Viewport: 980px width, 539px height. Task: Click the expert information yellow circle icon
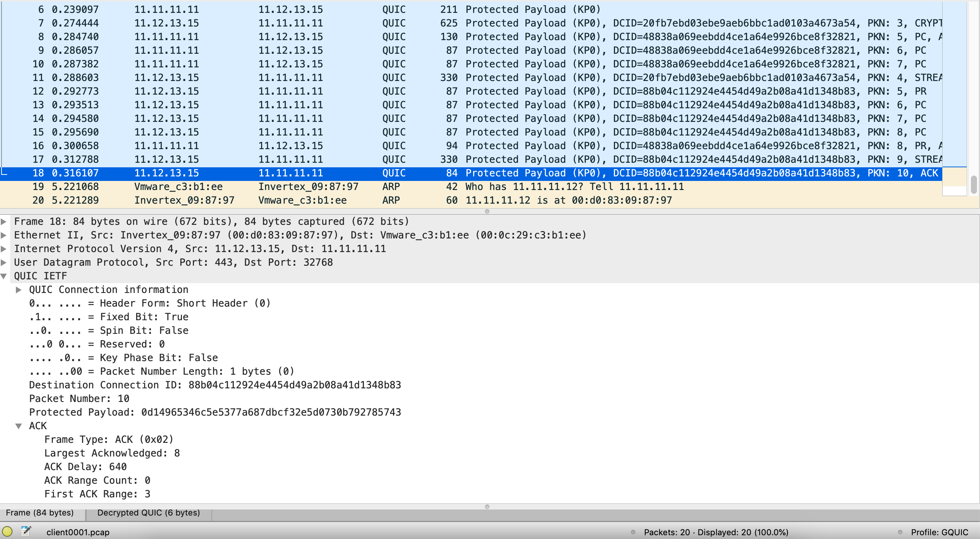[7, 531]
